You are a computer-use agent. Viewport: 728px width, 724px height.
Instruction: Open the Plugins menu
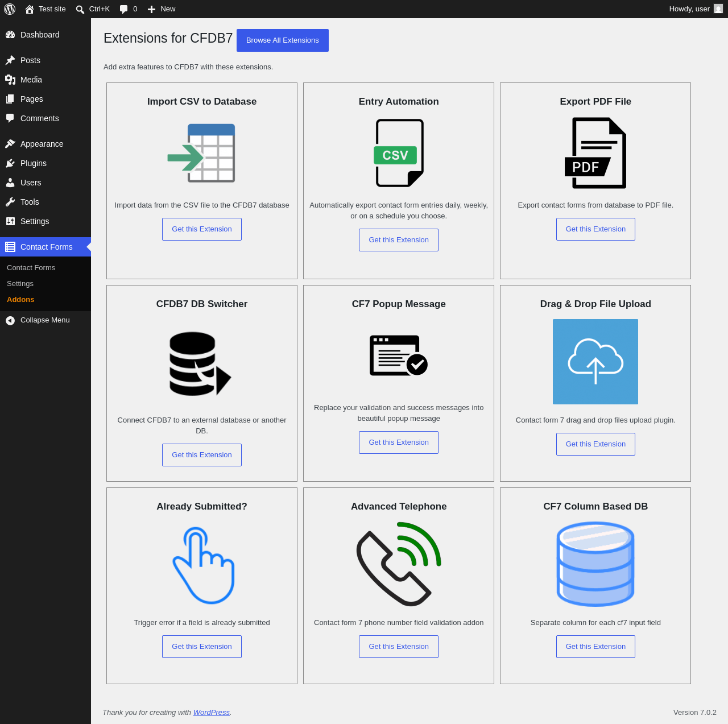tap(45, 163)
